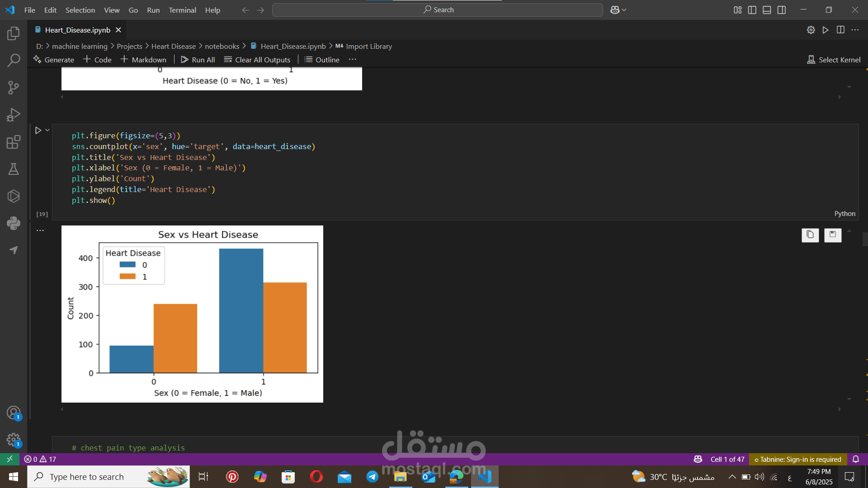The width and height of the screenshot is (868, 488).
Task: Open Telegram from the taskbar
Action: [x=373, y=477]
